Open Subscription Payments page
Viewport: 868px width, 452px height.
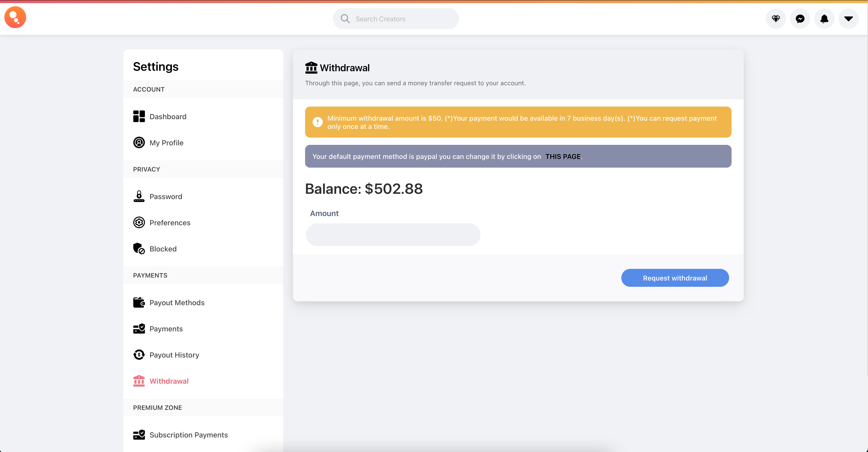pyautogui.click(x=188, y=435)
